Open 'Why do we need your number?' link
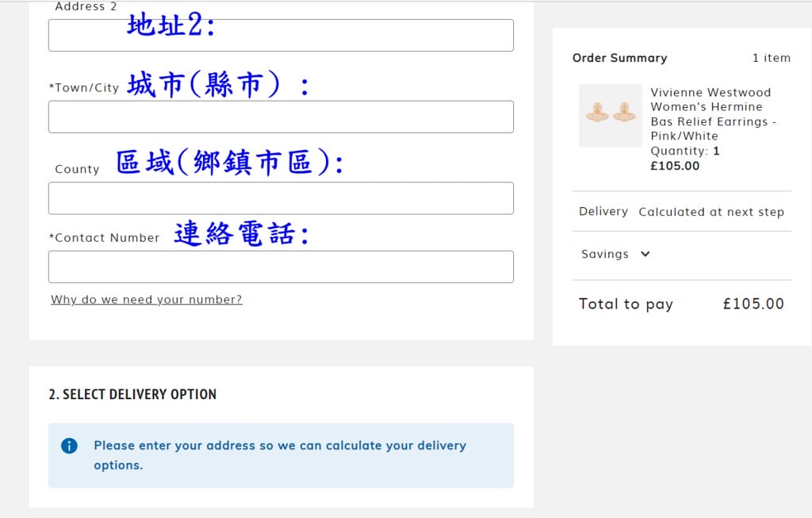Image resolution: width=812 pixels, height=518 pixels. tap(147, 300)
